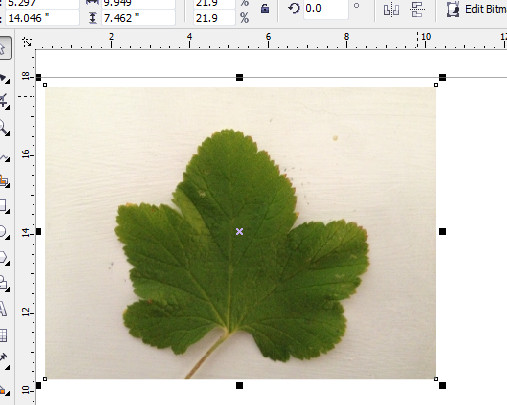Click the ruler origin icon at ruler corner
This screenshot has height=405, width=507.
click(x=27, y=42)
